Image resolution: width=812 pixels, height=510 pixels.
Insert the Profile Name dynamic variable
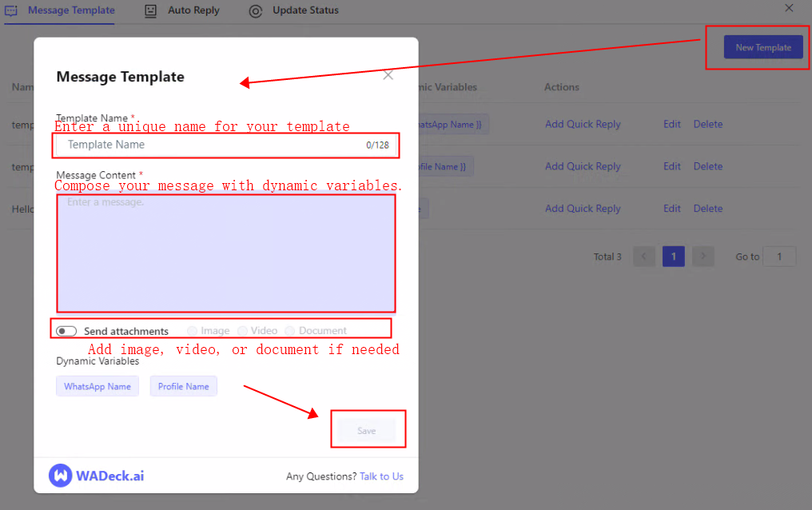183,386
